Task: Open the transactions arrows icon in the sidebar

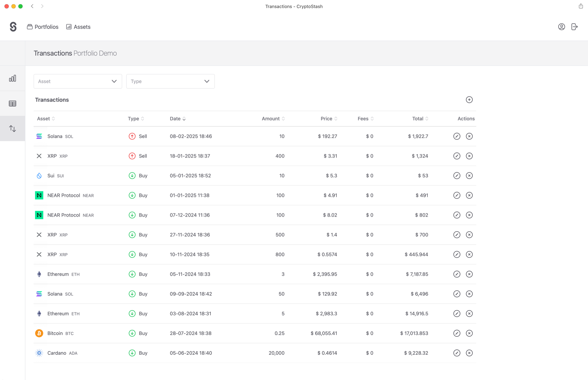Action: 12,128
